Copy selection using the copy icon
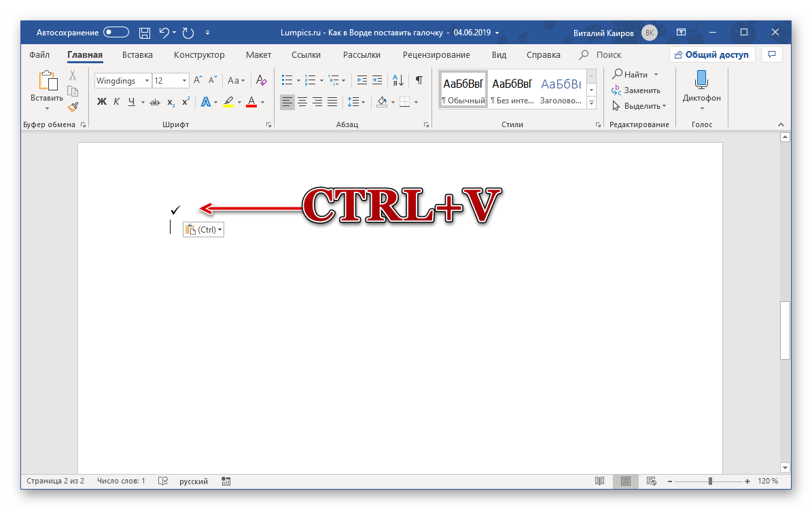The height and width of the screenshot is (510, 812). pyautogui.click(x=73, y=91)
